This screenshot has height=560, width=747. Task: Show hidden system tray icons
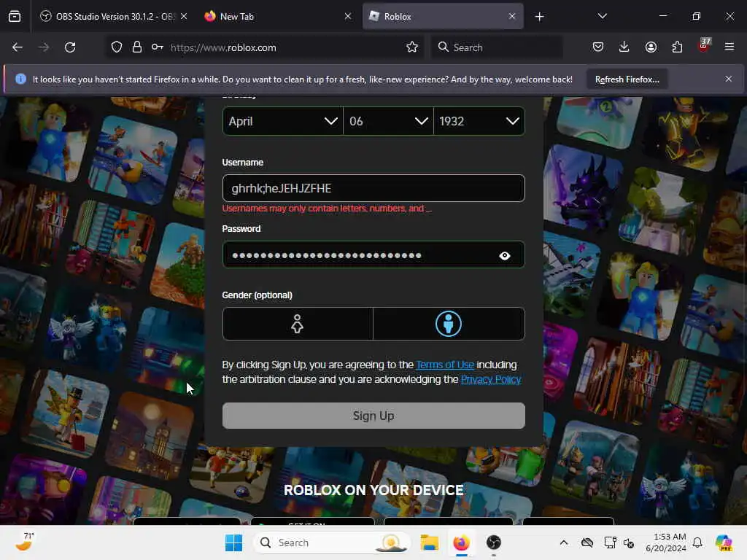564,542
